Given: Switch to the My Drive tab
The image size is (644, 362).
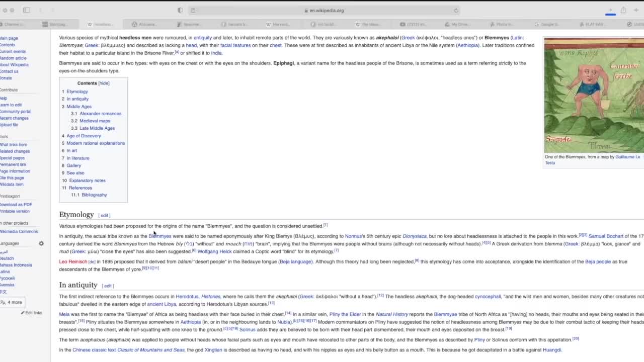Looking at the screenshot, I should pyautogui.click(x=457, y=24).
